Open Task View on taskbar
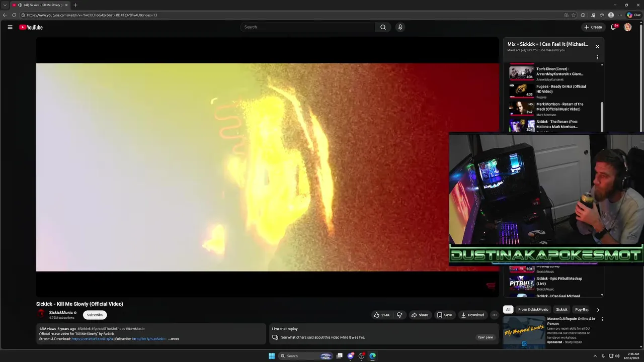 (x=340, y=356)
